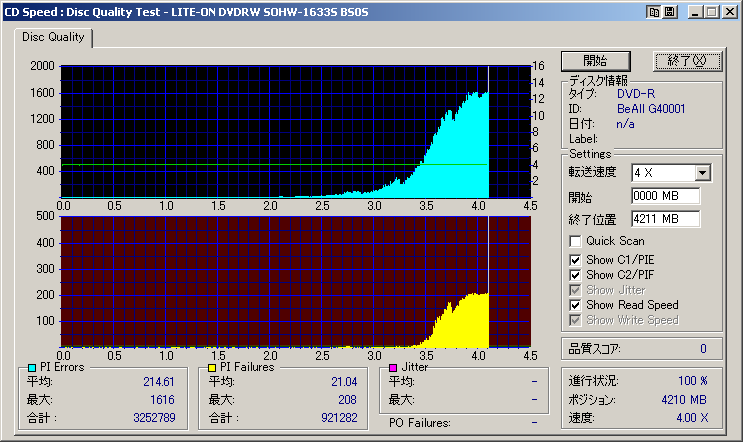Click the 開始 start button
Image resolution: width=743 pixels, height=442 pixels.
click(x=596, y=61)
